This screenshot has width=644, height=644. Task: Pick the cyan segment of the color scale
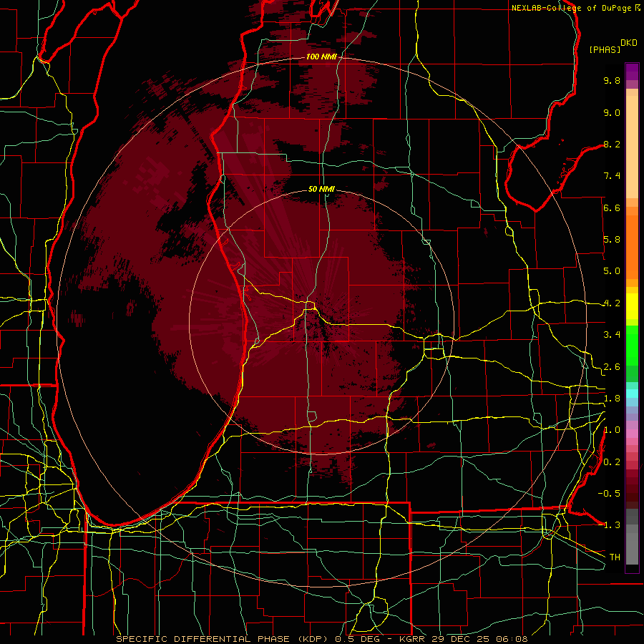click(632, 394)
